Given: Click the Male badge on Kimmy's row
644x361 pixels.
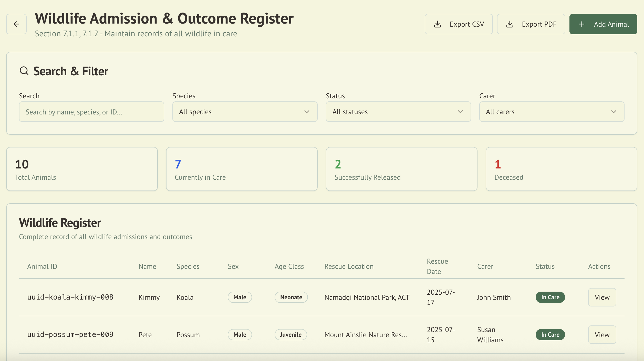Looking at the screenshot, I should click(240, 297).
